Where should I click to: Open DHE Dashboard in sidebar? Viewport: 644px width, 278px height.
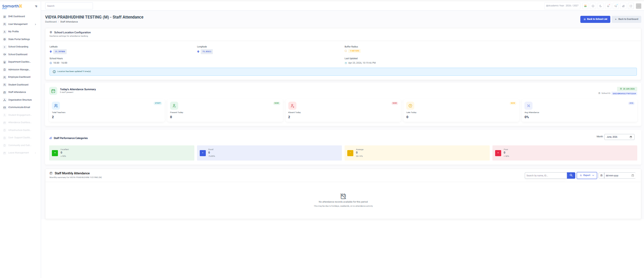tap(17, 16)
